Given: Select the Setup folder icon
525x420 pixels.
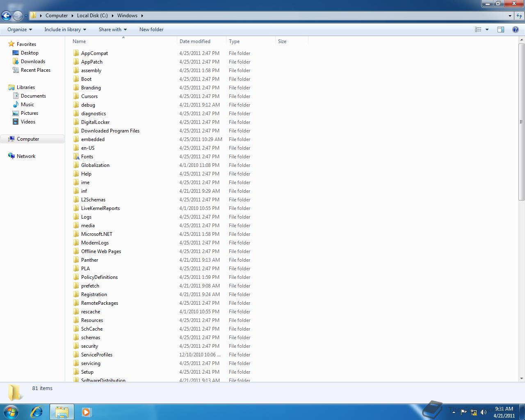Looking at the screenshot, I should (x=76, y=372).
